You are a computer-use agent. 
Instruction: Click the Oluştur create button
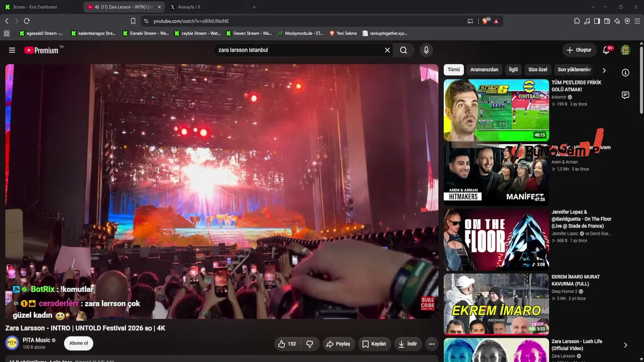pos(579,50)
